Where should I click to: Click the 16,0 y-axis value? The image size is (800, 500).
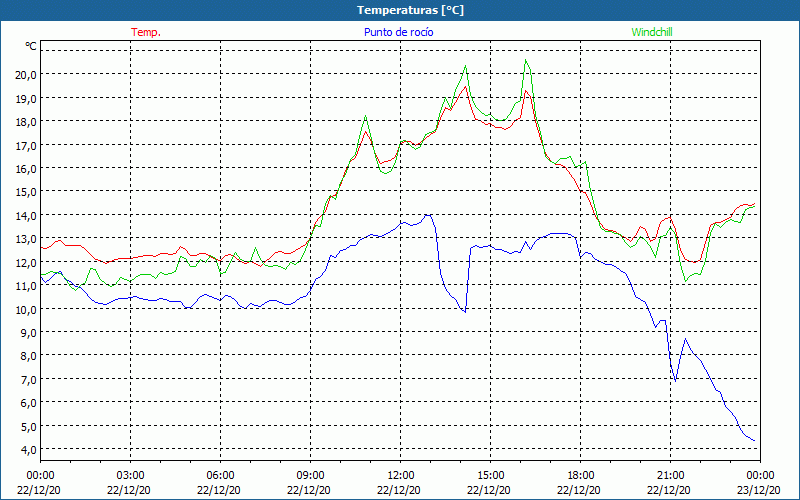pyautogui.click(x=27, y=168)
